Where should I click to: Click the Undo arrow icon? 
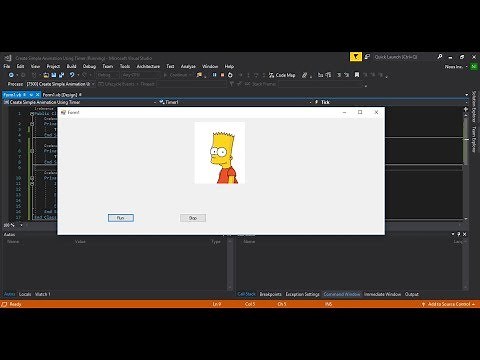click(x=72, y=75)
